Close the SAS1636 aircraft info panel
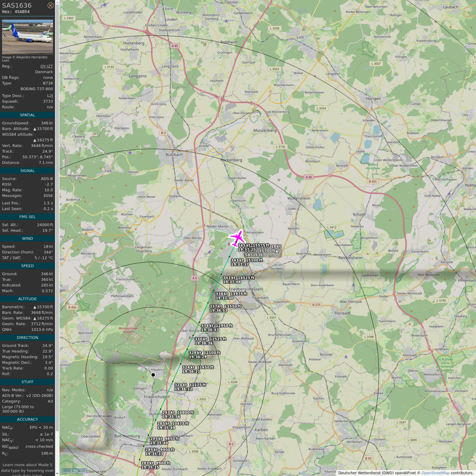Screen dimensions: 476x476 (x=50, y=5)
